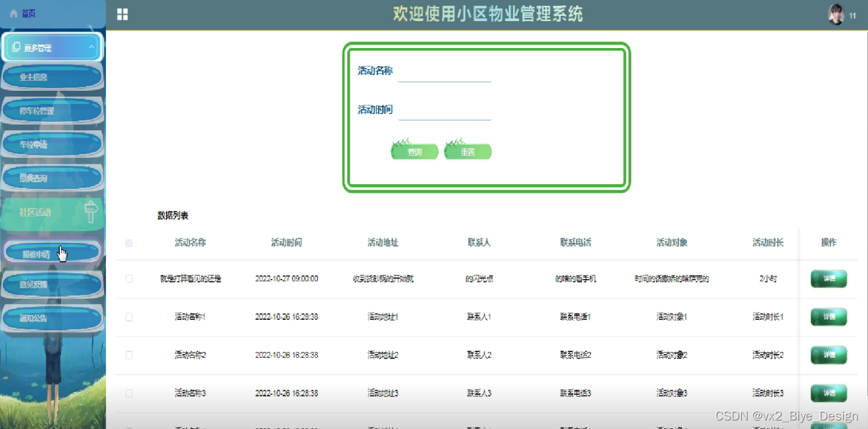Click the 活动地址1 cell

pos(383,317)
